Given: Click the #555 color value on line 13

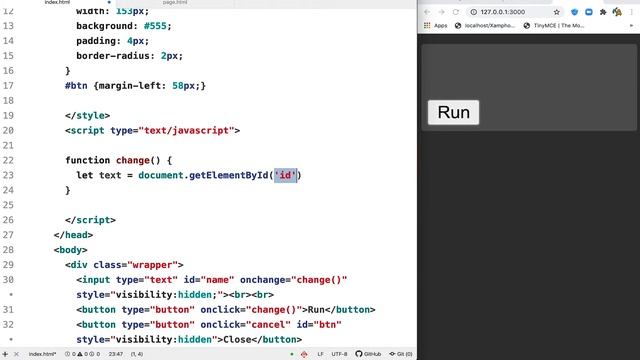Looking at the screenshot, I should [155, 26].
